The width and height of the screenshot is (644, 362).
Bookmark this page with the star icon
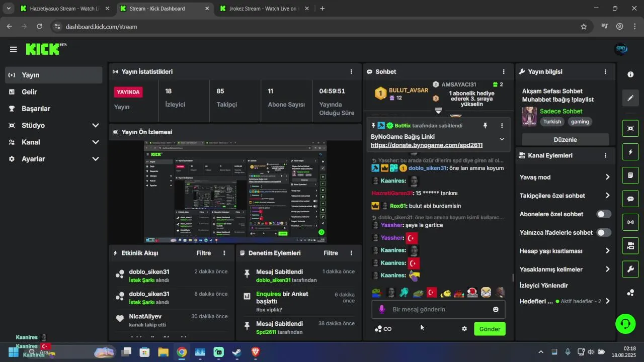[x=584, y=27]
